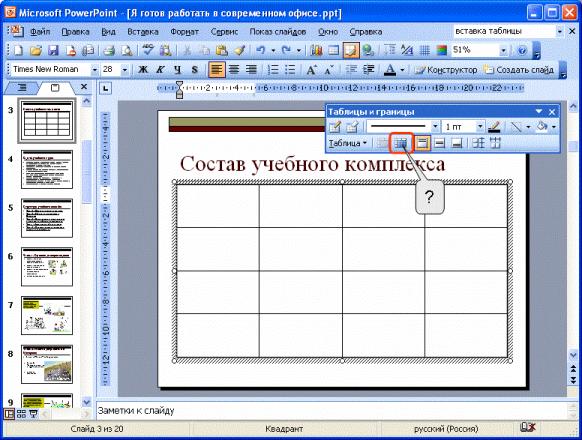The height and width of the screenshot is (440, 582).
Task: Insert a hyperlink using the globe icon
Action: point(368,50)
